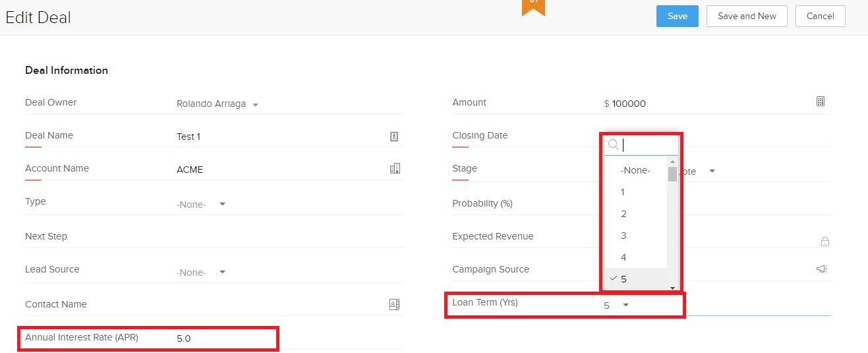Open the Type dropdown

click(x=222, y=204)
